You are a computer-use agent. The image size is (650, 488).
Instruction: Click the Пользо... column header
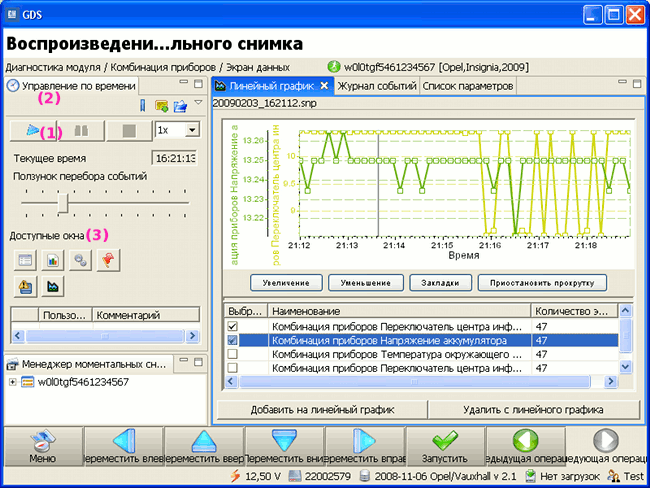pyautogui.click(x=65, y=315)
